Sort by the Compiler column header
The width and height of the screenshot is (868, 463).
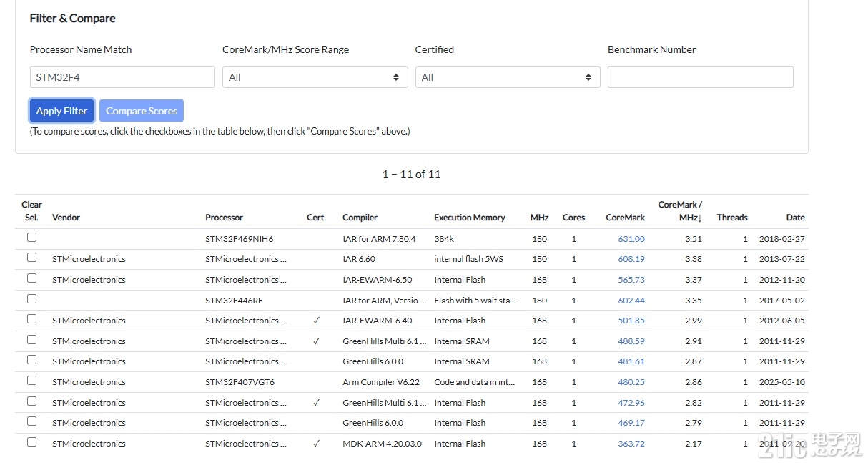360,218
